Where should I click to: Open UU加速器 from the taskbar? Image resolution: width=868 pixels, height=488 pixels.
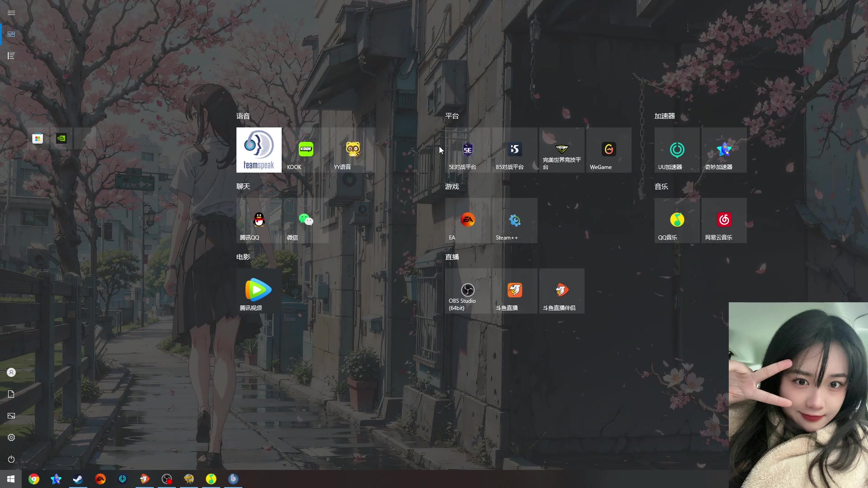(x=123, y=479)
